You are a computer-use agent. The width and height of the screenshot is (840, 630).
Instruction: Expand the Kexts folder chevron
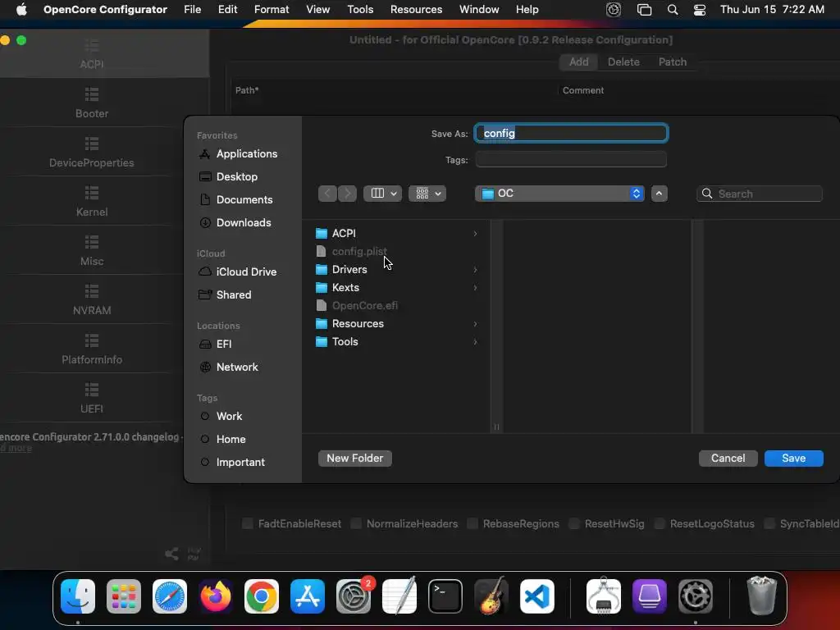pos(475,288)
